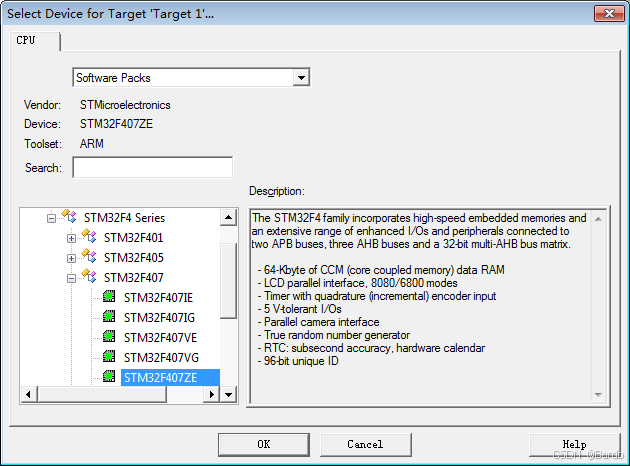This screenshot has height=466, width=630.
Task: Click device tree scroll right arrow
Action: click(x=211, y=394)
